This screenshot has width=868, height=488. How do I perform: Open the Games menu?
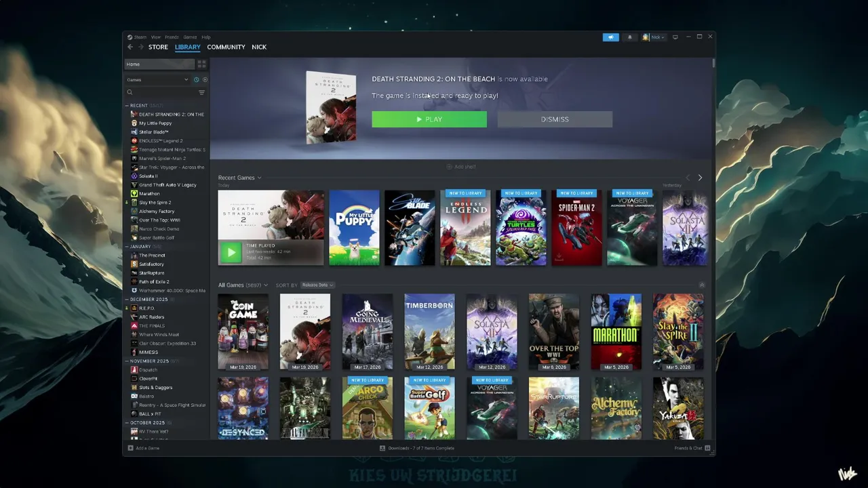[x=190, y=37]
